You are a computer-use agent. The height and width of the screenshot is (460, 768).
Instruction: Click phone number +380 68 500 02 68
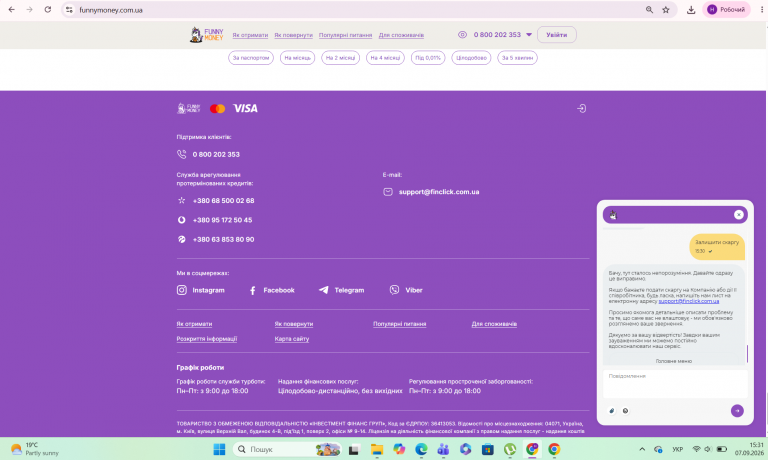pos(223,201)
